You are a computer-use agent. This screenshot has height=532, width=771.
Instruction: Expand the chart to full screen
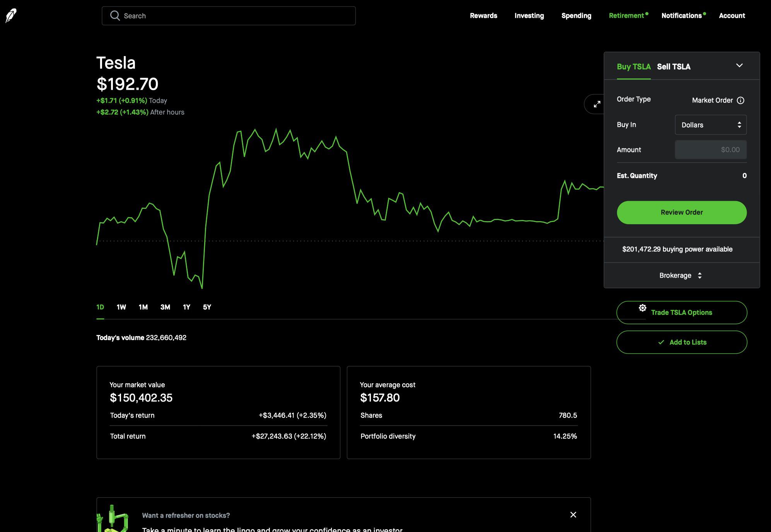597,104
